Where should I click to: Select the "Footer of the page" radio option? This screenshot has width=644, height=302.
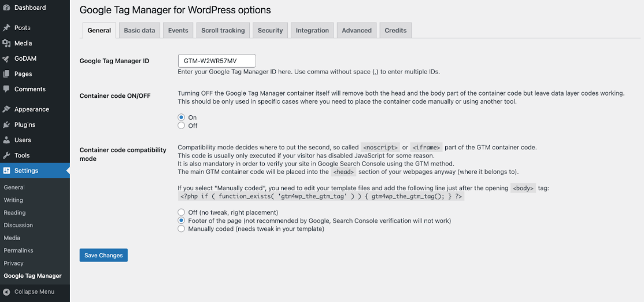click(x=182, y=220)
